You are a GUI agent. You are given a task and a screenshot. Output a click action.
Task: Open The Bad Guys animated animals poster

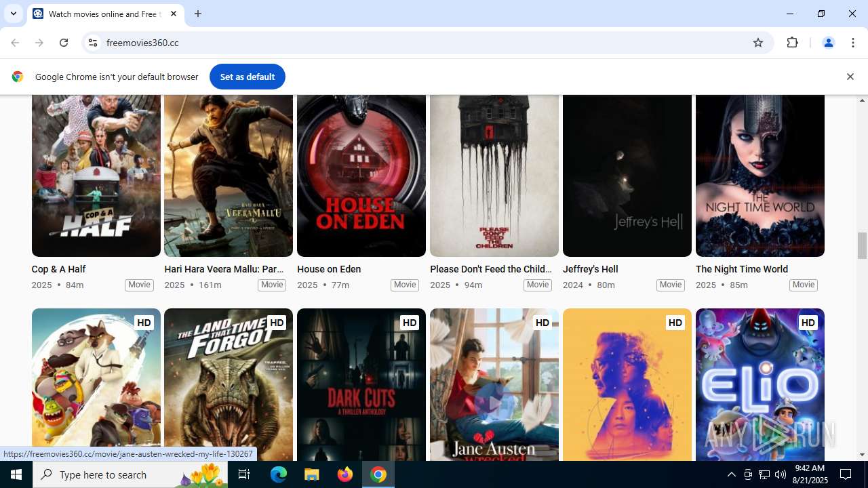(x=96, y=385)
